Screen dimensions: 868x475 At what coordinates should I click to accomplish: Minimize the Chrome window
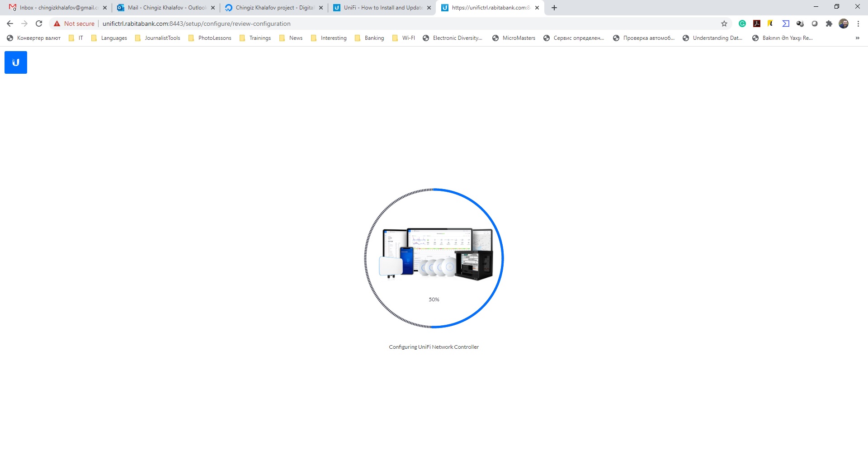[x=816, y=6]
